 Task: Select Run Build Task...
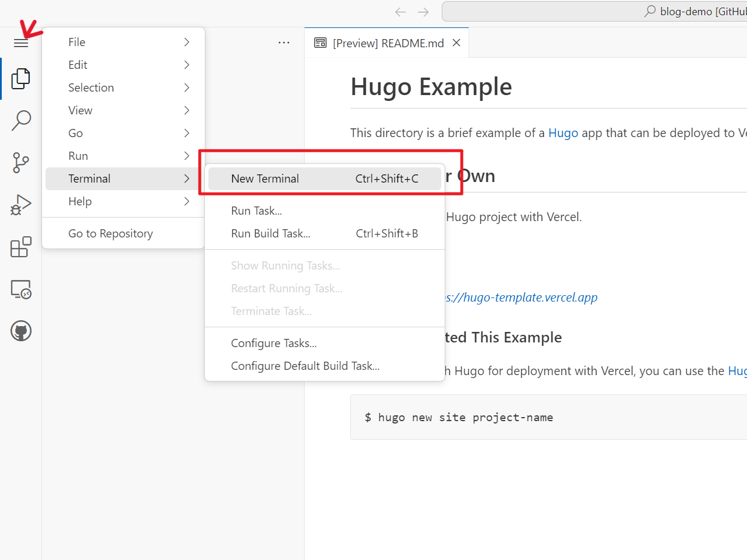click(x=324, y=233)
